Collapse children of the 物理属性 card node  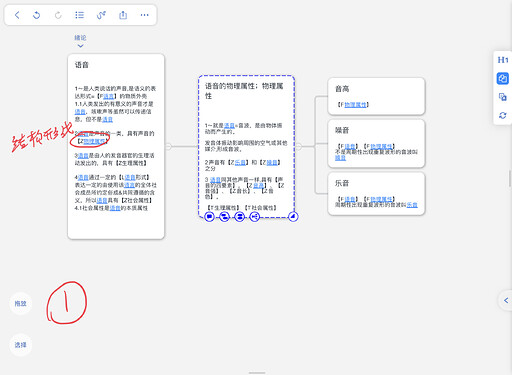(x=299, y=146)
